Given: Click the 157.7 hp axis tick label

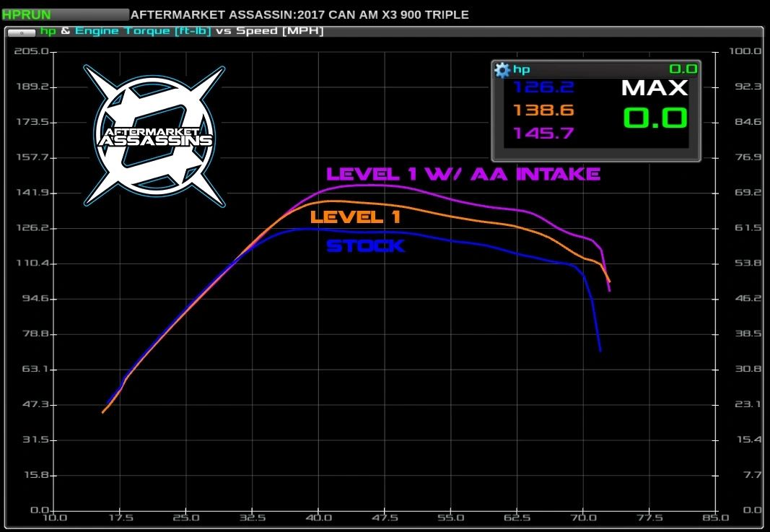Looking at the screenshot, I should (32, 157).
